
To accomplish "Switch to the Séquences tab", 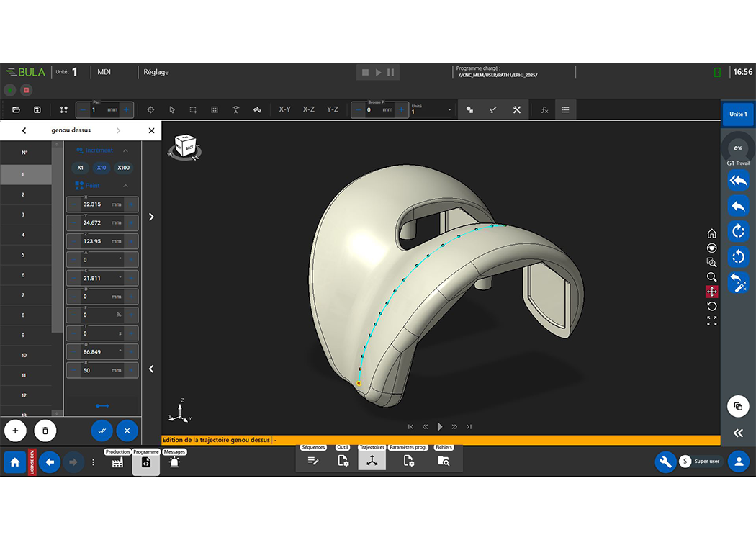I will coord(313,461).
